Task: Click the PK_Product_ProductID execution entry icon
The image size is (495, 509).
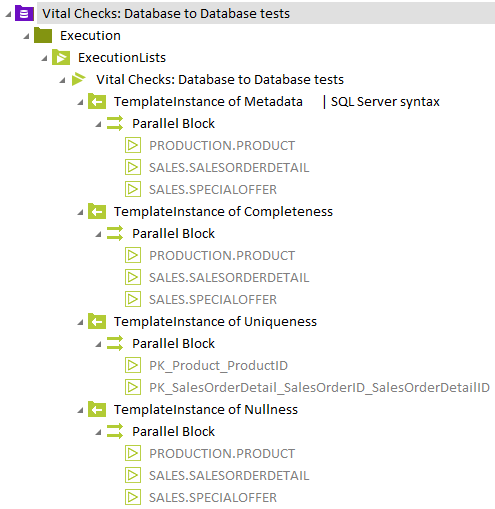Action: [x=133, y=365]
